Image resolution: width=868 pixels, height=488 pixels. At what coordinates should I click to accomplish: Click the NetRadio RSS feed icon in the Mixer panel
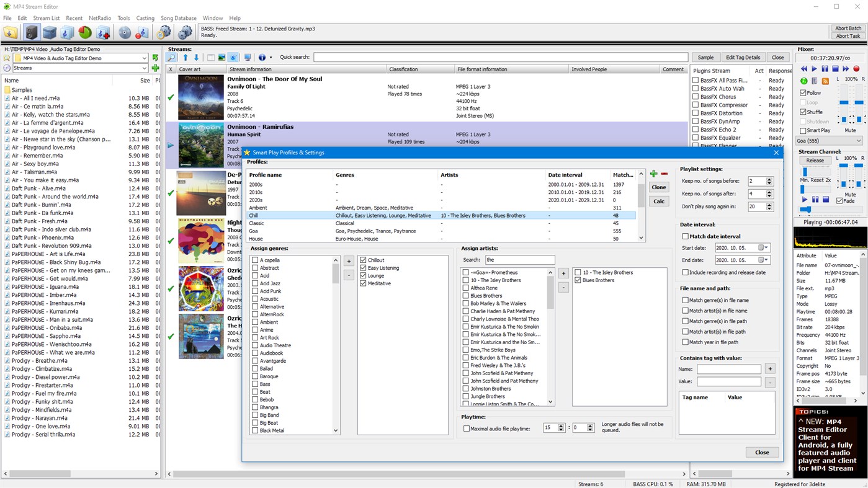point(825,81)
